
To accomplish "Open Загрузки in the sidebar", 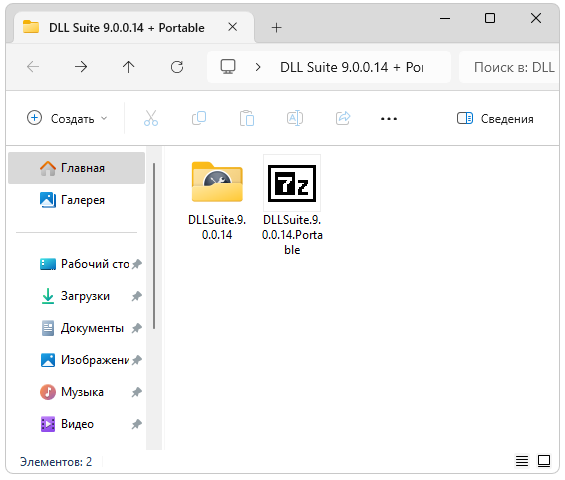I will 76,296.
